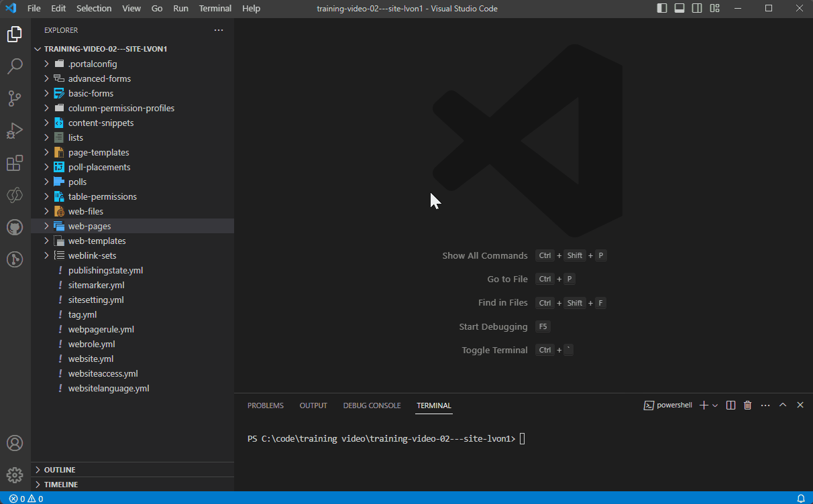Screen dimensions: 813x504
Task: Toggle the bottom panel visibility
Action: 679,8
